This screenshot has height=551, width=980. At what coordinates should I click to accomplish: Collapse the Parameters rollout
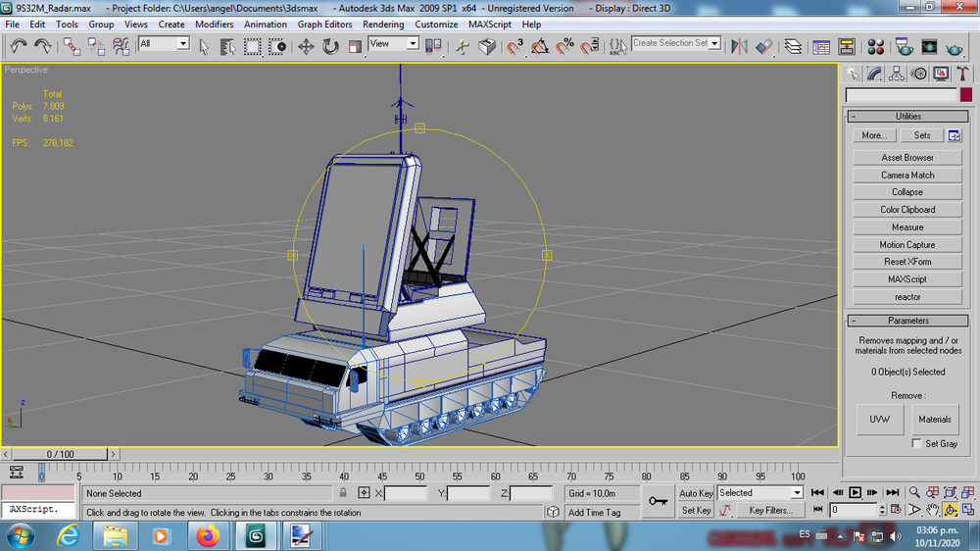pyautogui.click(x=907, y=321)
